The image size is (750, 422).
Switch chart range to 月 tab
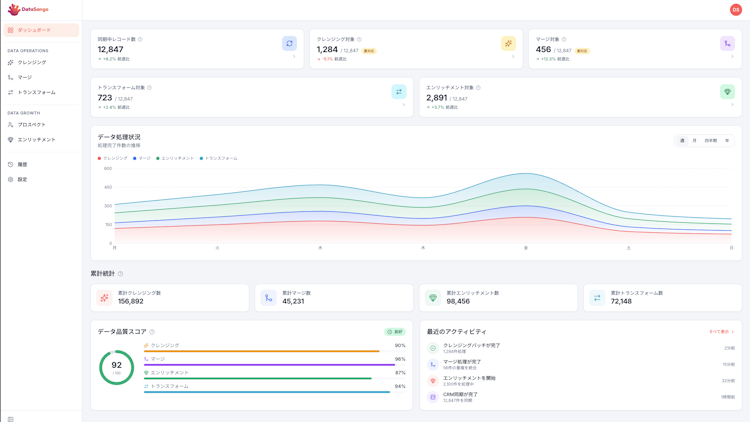pos(695,141)
